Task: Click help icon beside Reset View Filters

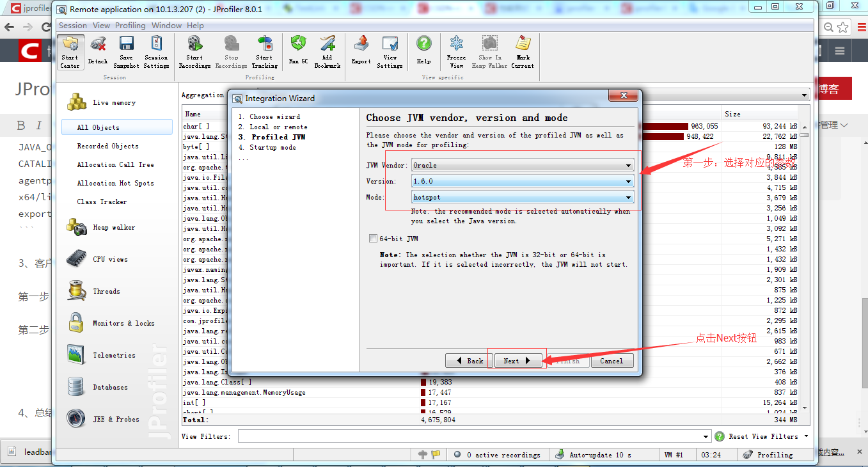Action: coord(719,436)
